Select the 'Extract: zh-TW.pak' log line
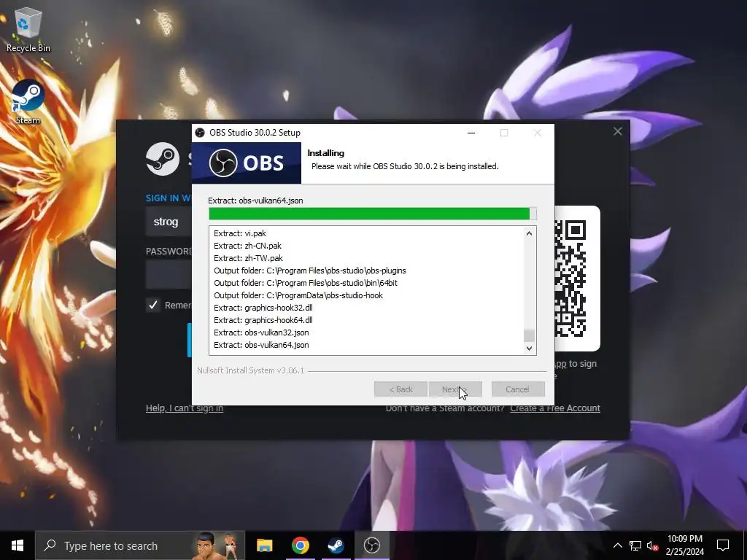This screenshot has width=747, height=560. pyautogui.click(x=249, y=258)
